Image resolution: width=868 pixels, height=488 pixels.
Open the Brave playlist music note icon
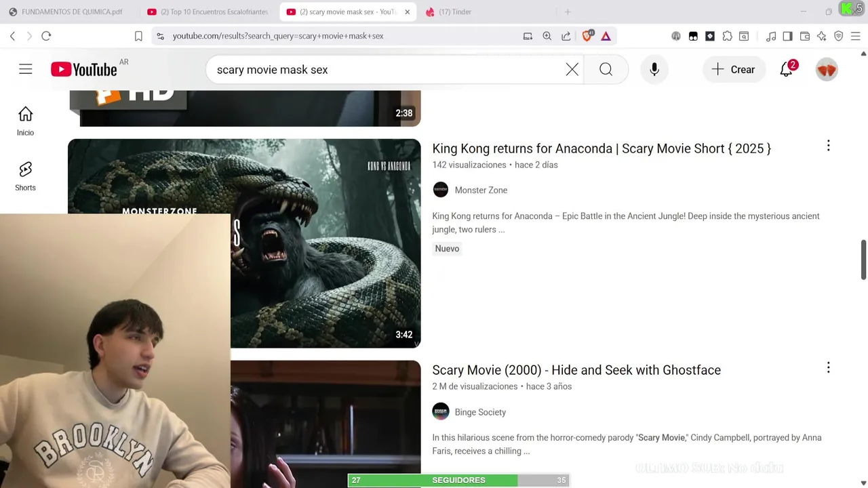tap(771, 36)
